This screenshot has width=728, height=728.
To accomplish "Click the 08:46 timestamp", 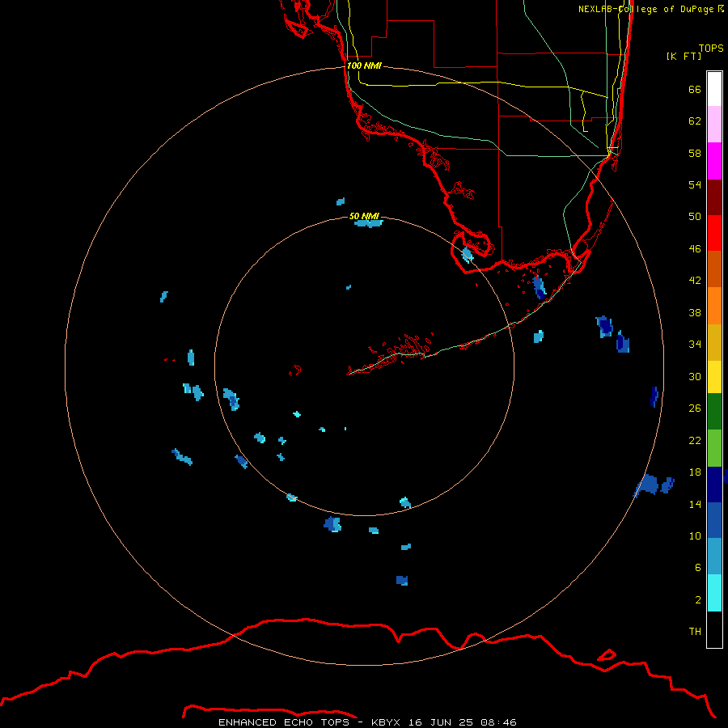I will pyautogui.click(x=498, y=722).
